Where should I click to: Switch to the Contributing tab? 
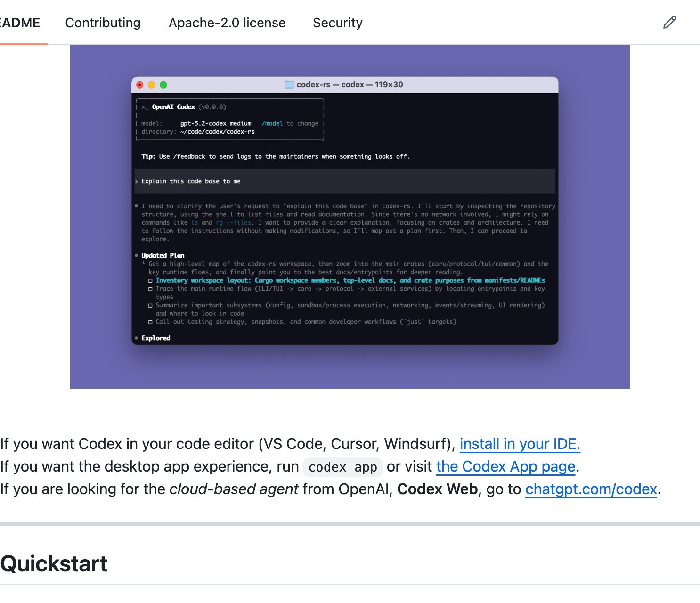click(x=103, y=23)
